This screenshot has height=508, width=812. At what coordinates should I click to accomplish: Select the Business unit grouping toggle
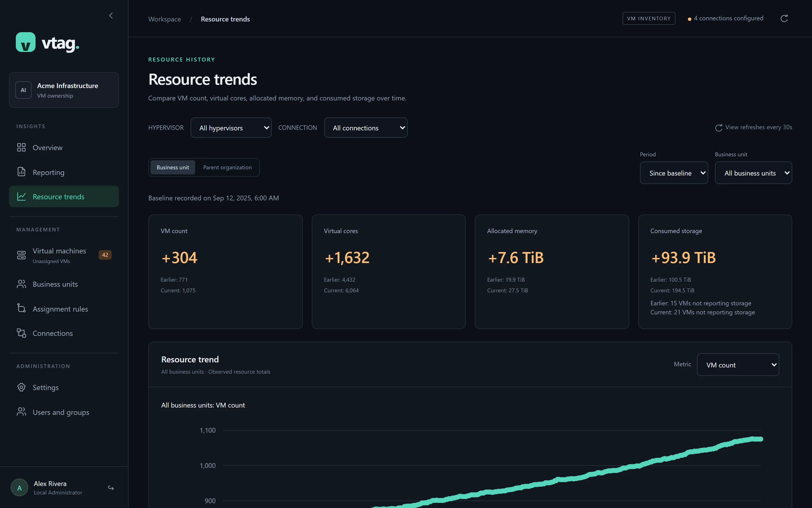(x=173, y=167)
